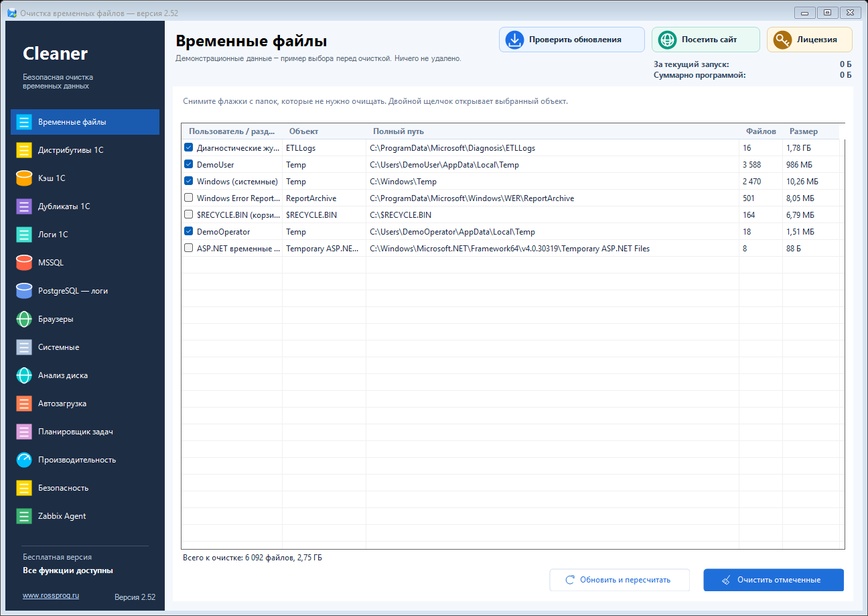Check the ASP.NET временные checkbox

188,248
